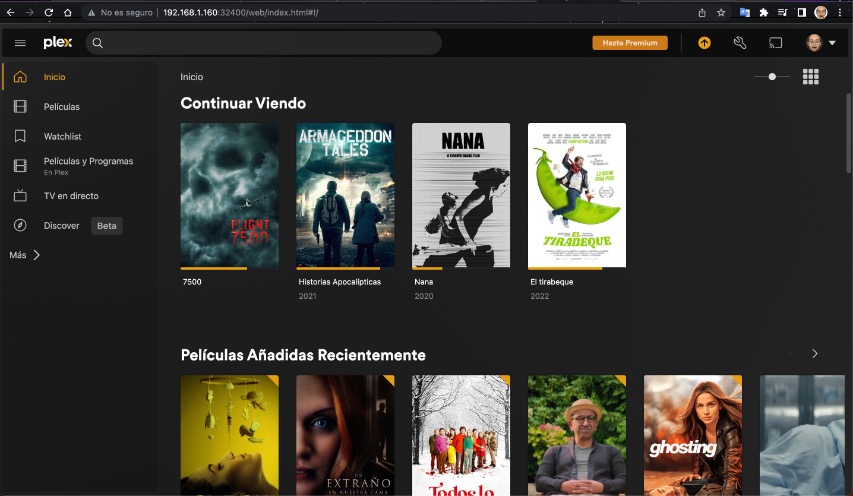Open the activity upload arrow icon
853x496 pixels.
[704, 42]
